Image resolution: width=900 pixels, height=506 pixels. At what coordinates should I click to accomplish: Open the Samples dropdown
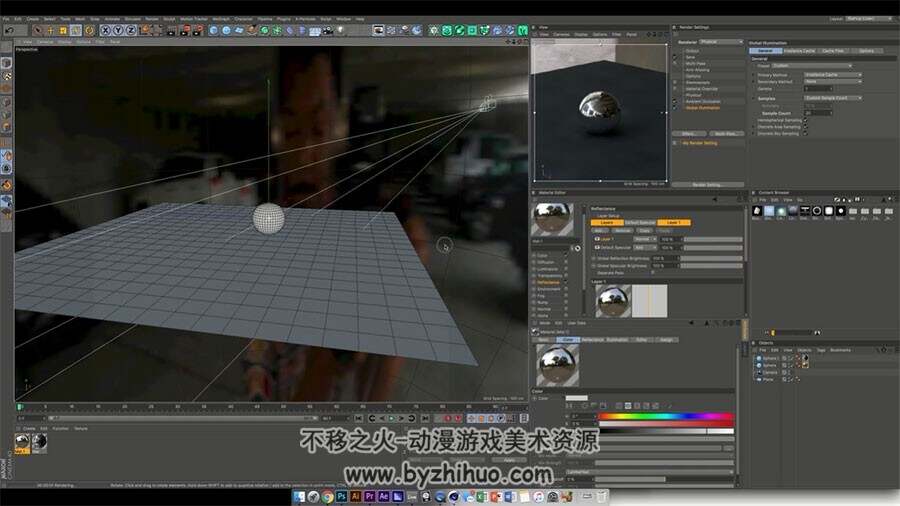(x=833, y=98)
